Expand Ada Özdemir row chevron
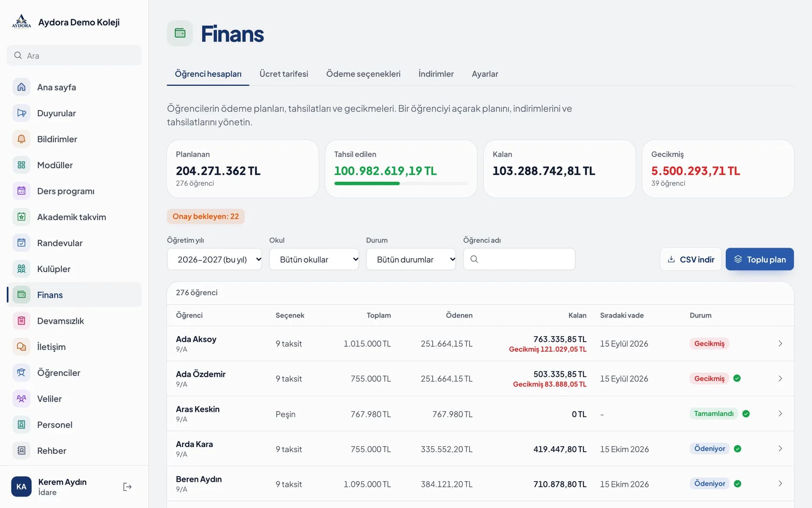This screenshot has width=812, height=508. coord(780,378)
